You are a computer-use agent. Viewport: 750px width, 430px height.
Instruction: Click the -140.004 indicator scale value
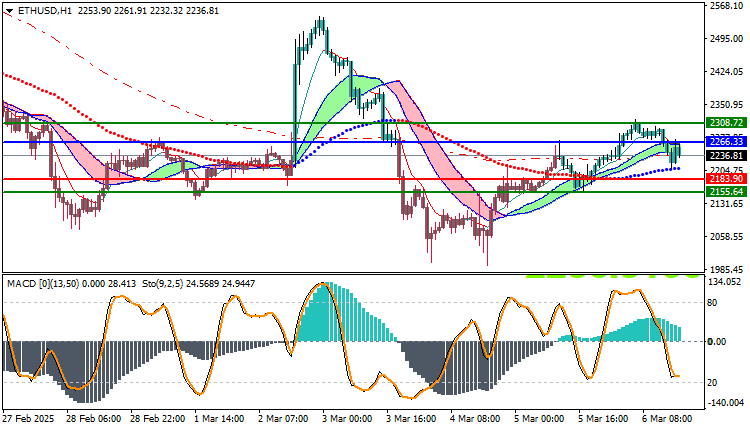(726, 403)
